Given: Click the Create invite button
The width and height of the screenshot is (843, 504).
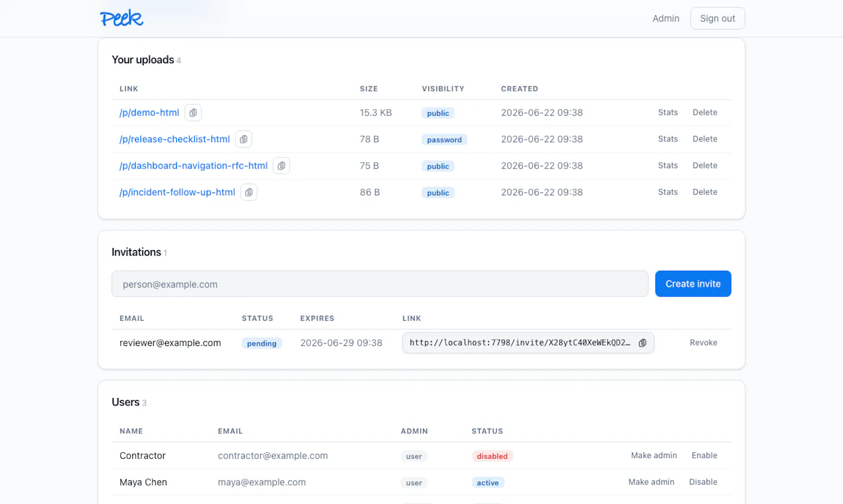Looking at the screenshot, I should pyautogui.click(x=693, y=284).
